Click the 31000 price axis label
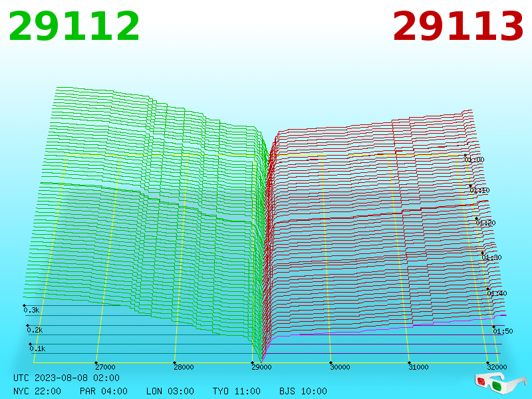This screenshot has height=399, width=532. pos(418,367)
